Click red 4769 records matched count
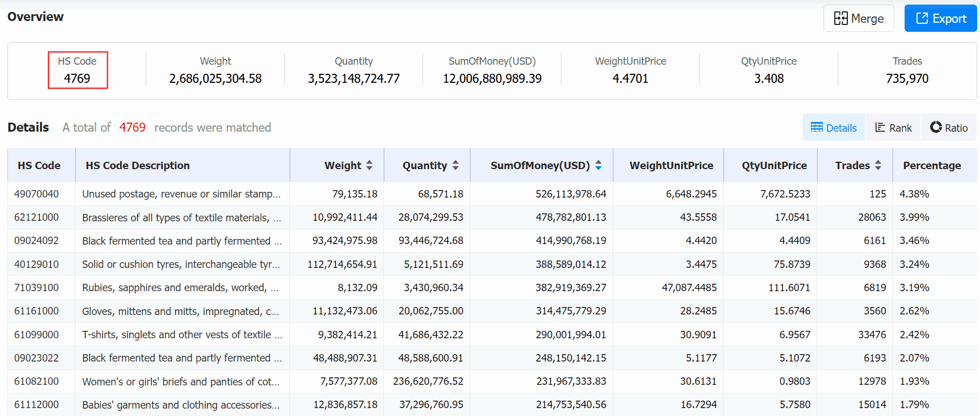The height and width of the screenshot is (416, 980). tap(132, 128)
